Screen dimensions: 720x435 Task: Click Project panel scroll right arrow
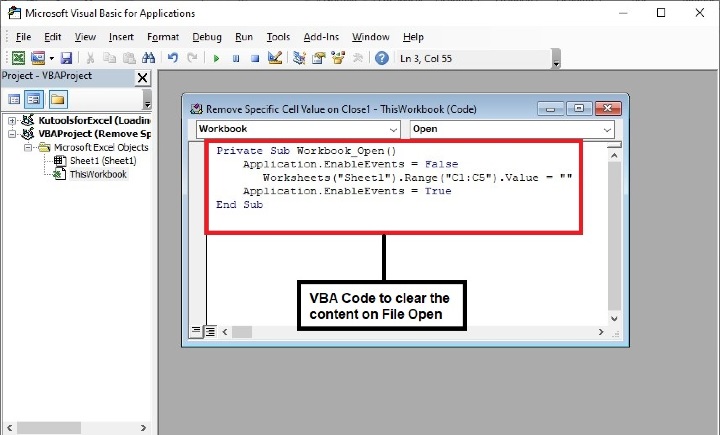143,428
